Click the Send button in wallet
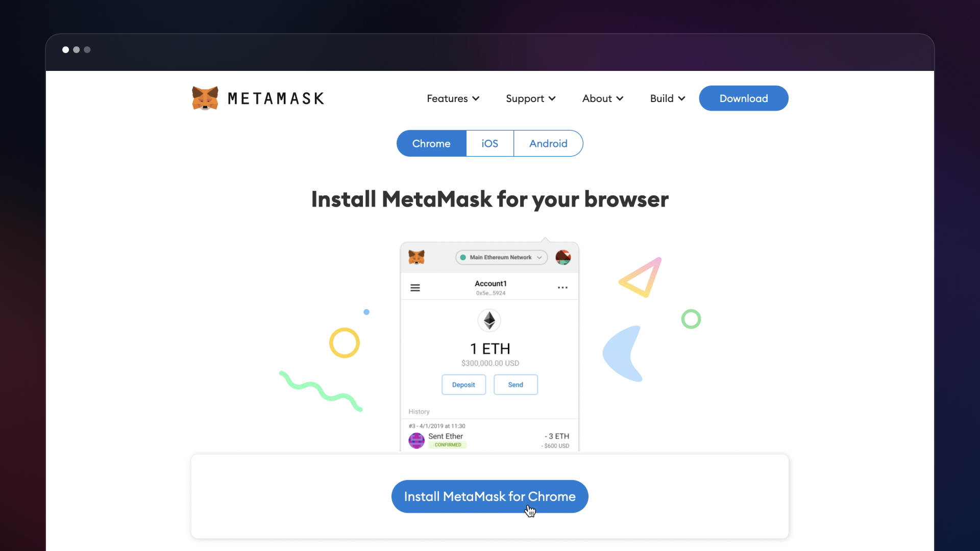 516,385
